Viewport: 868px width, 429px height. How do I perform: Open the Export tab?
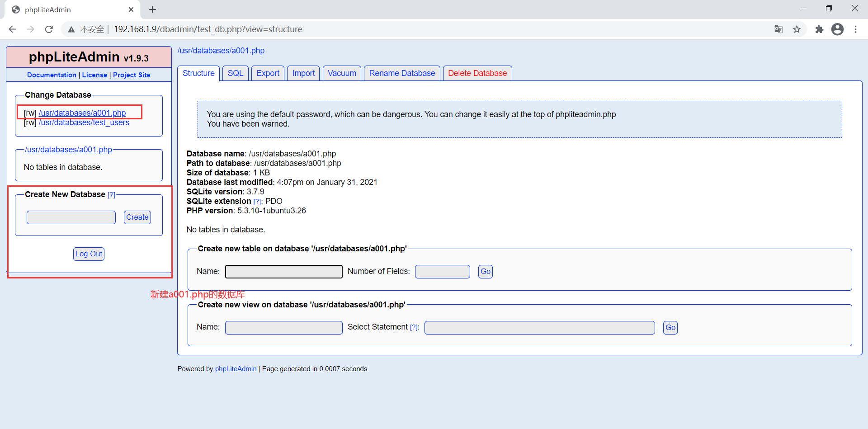[268, 73]
